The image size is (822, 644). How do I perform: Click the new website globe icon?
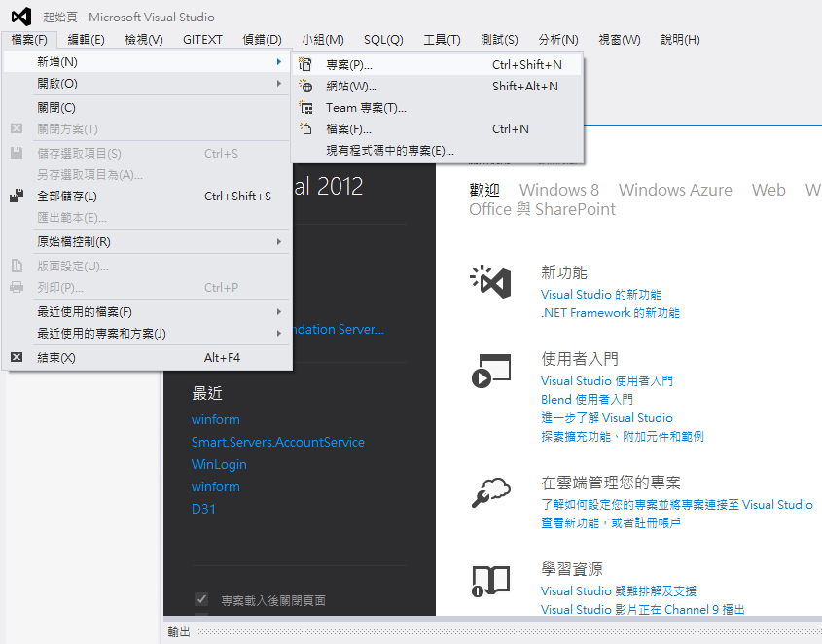(x=305, y=86)
